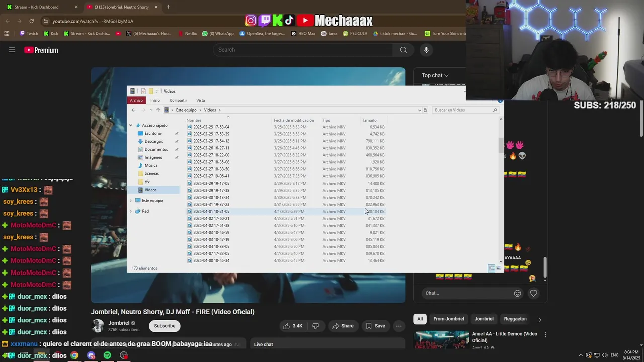Open the recent locations dropdown beside forward arrow
This screenshot has height=362, width=644.
(151, 110)
